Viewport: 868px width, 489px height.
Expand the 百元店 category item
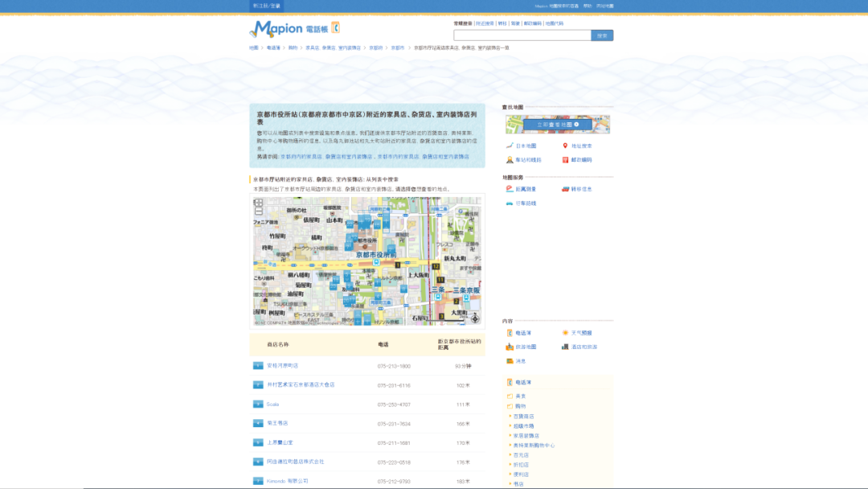(x=521, y=455)
